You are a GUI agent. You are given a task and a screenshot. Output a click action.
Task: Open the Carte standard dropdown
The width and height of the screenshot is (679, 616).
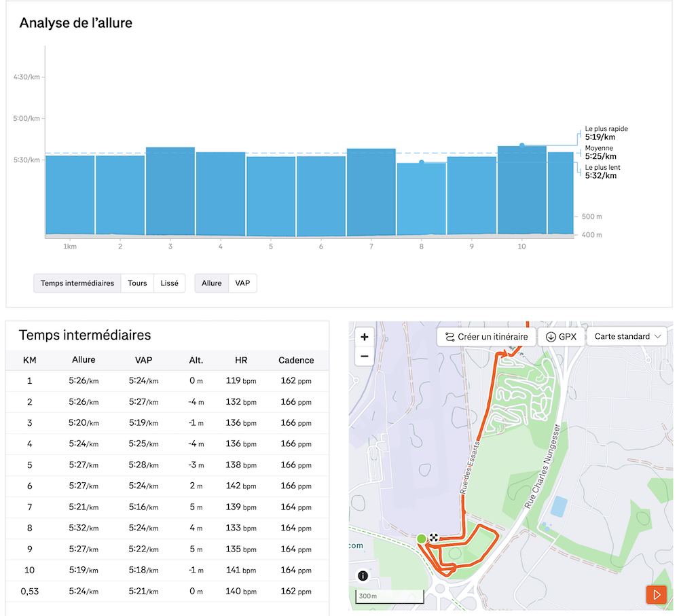(x=627, y=337)
